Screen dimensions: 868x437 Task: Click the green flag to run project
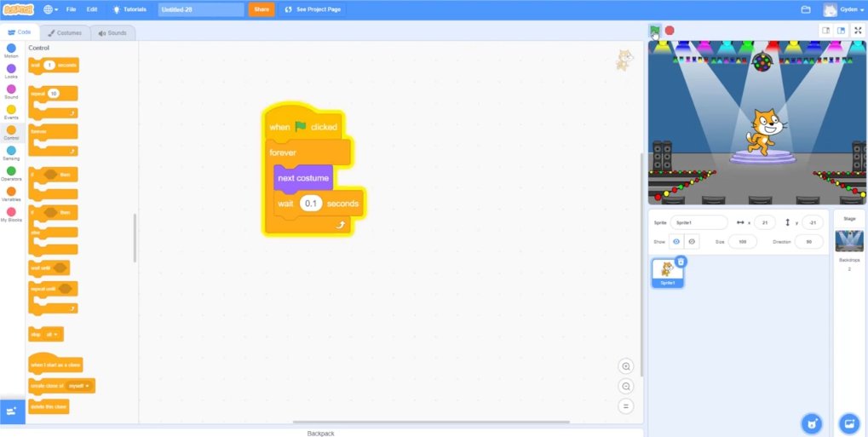(x=654, y=31)
